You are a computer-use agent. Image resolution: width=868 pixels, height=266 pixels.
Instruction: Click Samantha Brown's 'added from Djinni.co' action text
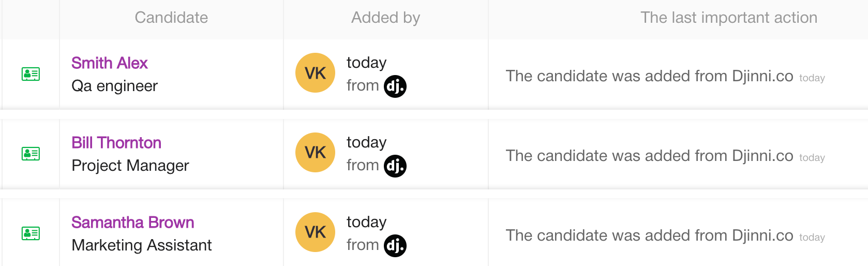coord(649,235)
